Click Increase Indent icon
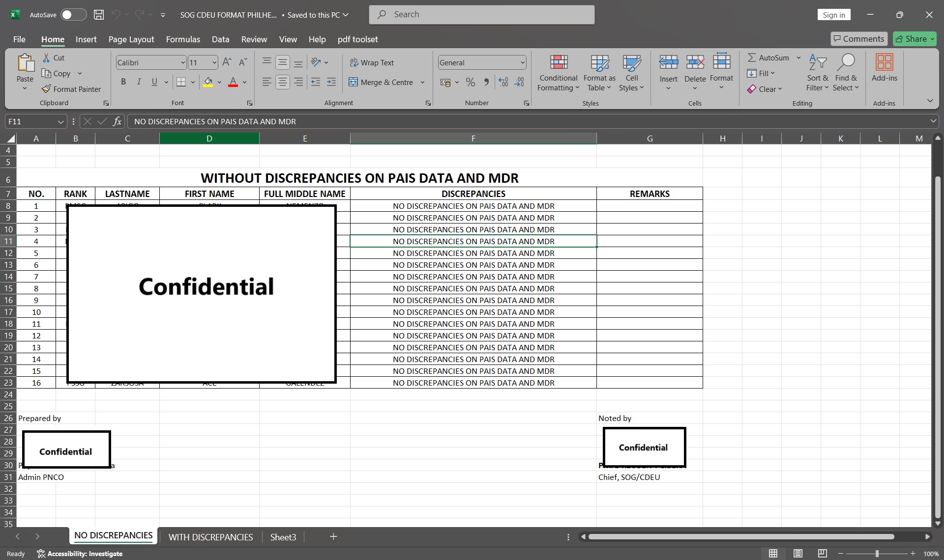The width and height of the screenshot is (944, 560). pos(331,82)
